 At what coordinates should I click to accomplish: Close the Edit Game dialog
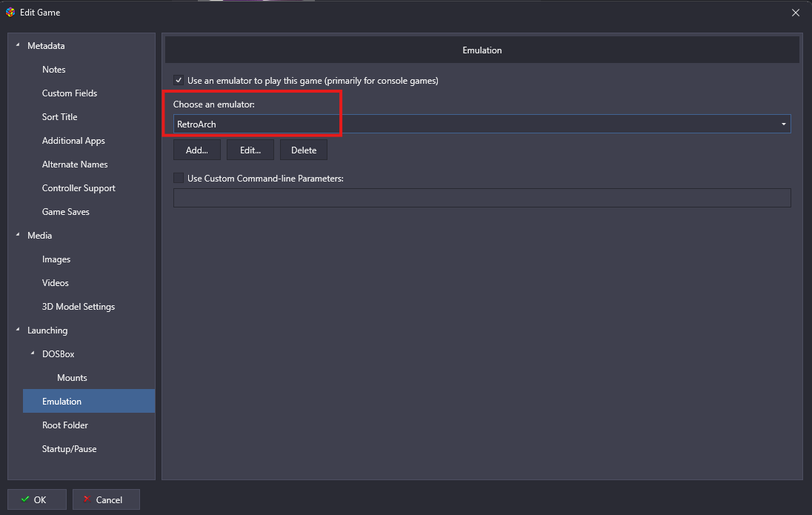point(796,13)
